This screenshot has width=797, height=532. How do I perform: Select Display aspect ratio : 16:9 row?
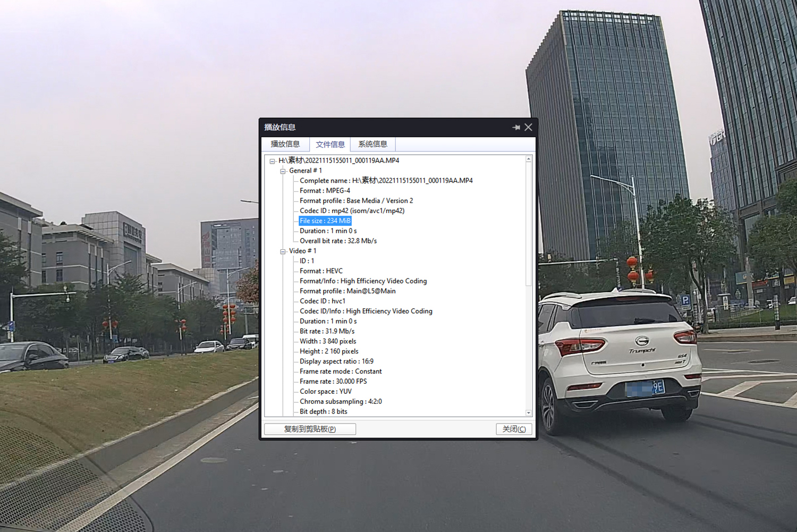pos(336,361)
